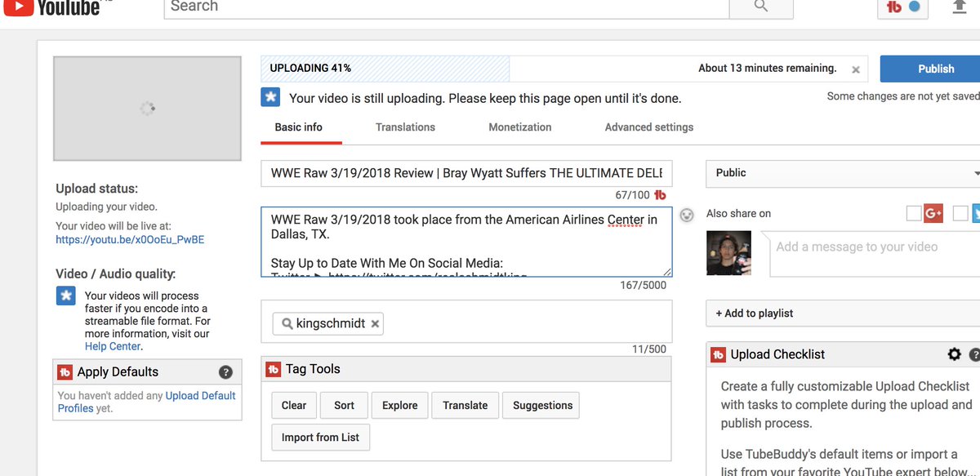The height and width of the screenshot is (476, 980).
Task: Click into the description text area
Action: (466, 242)
